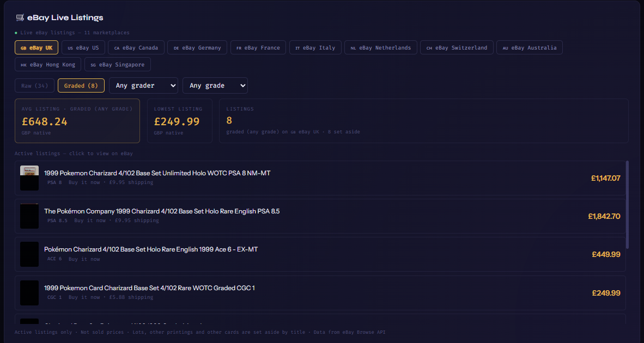
Task: Click the CGC 1 listing thumbnail
Action: [x=29, y=293]
